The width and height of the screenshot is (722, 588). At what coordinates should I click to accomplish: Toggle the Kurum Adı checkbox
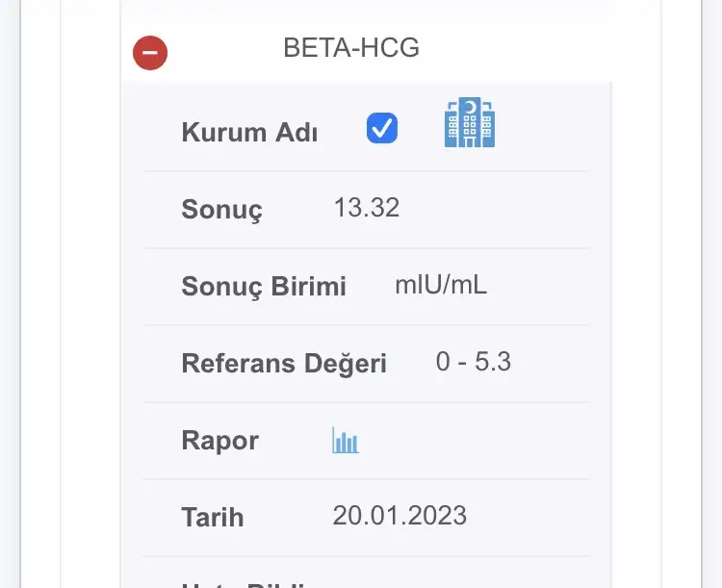point(382,128)
